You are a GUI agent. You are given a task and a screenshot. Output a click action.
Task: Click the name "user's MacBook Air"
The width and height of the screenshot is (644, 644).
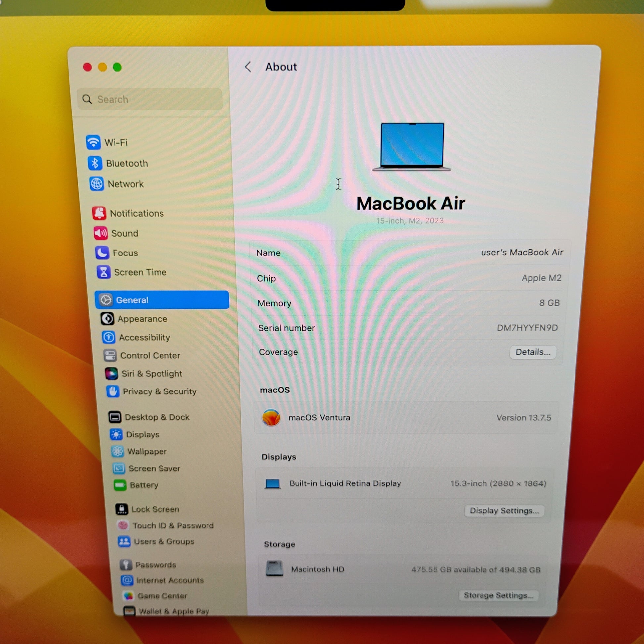[522, 252]
